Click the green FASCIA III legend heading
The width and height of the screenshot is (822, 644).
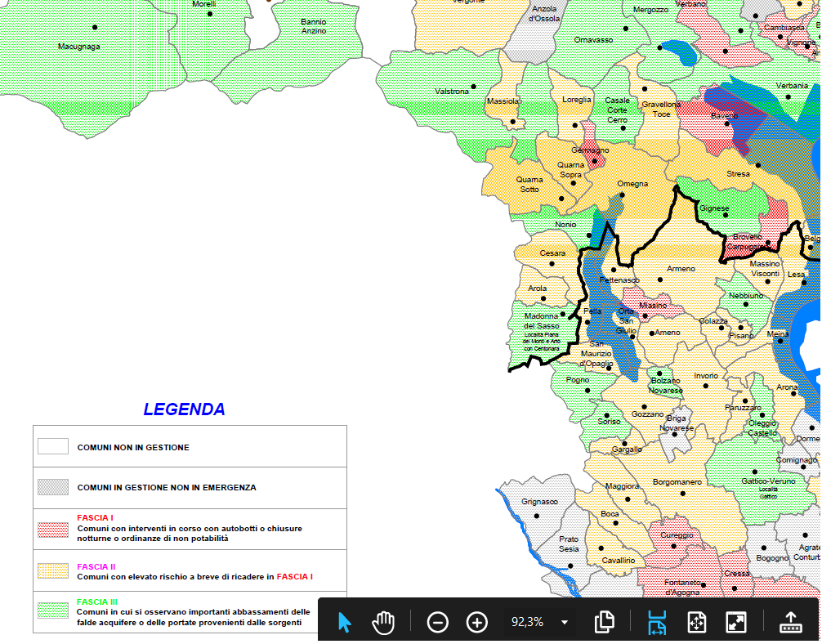(97, 602)
